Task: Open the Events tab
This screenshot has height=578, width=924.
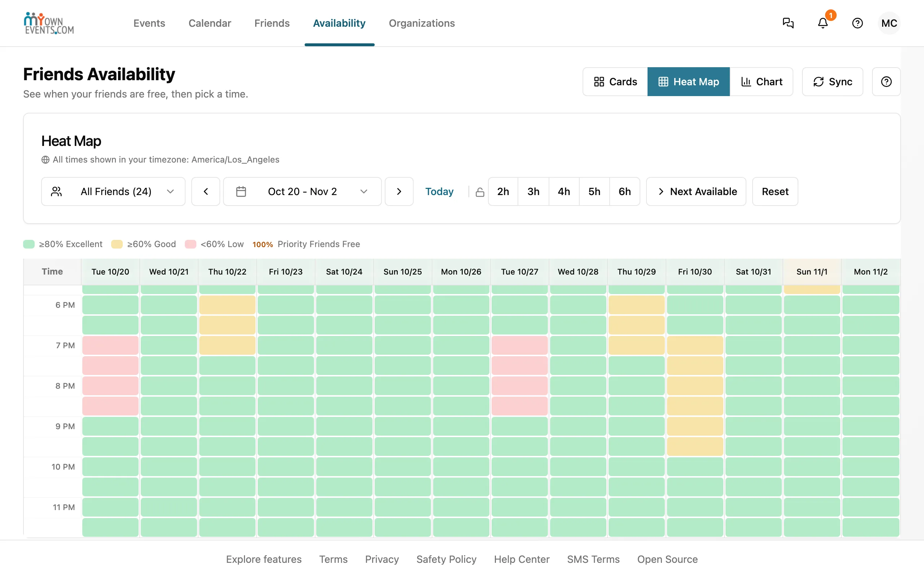Action: click(x=149, y=23)
